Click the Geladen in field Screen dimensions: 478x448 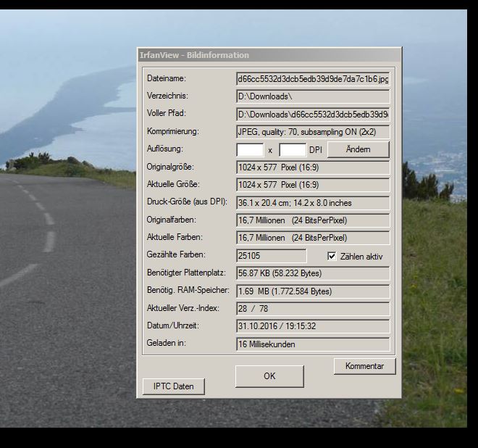pos(313,344)
